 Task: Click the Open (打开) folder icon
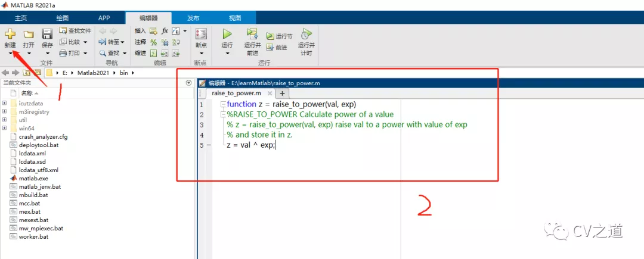(x=29, y=35)
